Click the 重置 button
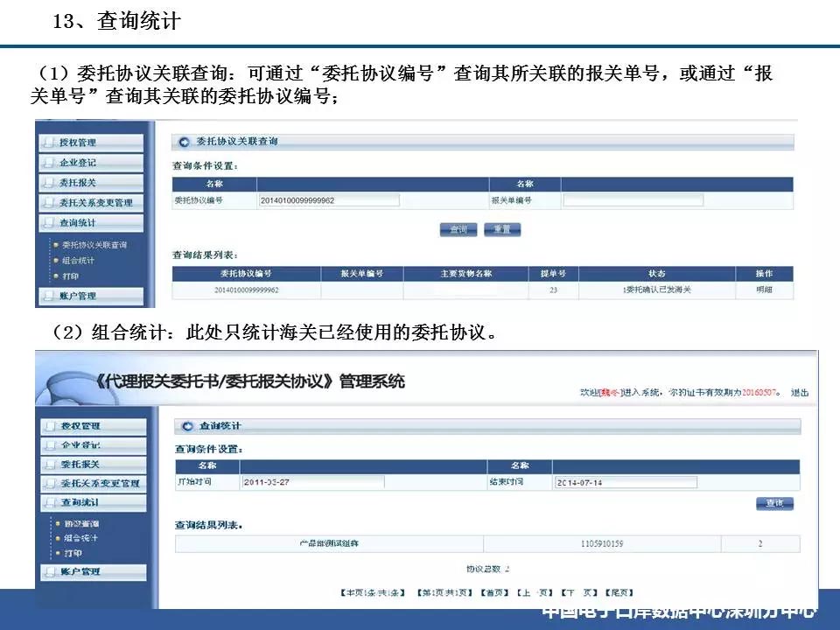The image size is (840, 630). (x=502, y=230)
